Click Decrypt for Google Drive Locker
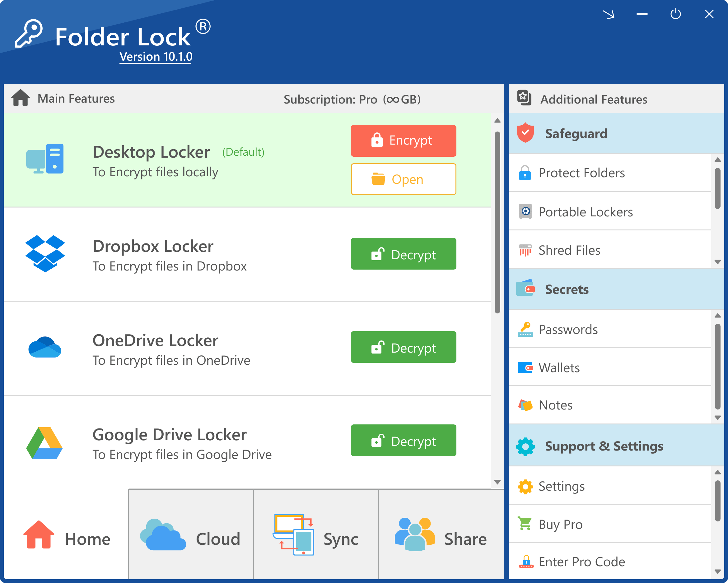This screenshot has width=728, height=583. (404, 440)
